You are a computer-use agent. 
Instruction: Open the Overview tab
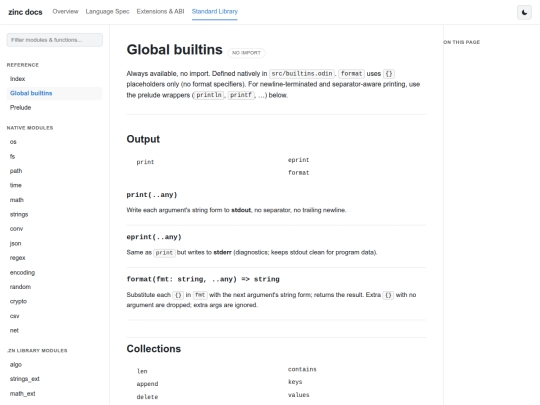click(65, 11)
